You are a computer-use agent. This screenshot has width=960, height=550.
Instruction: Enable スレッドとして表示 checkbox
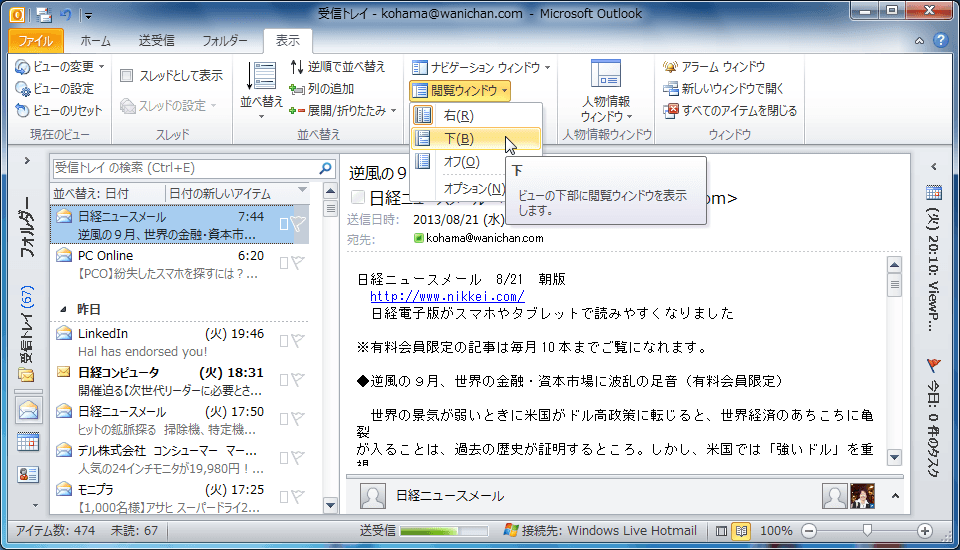pos(127,75)
